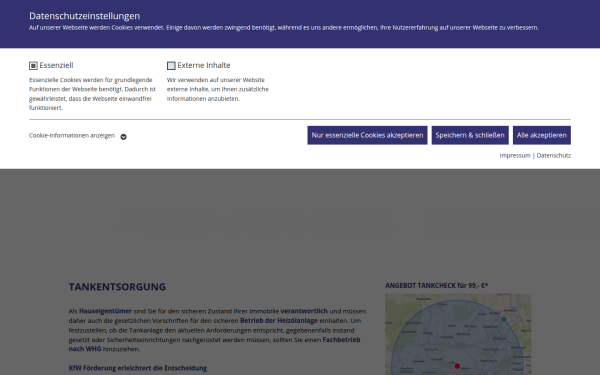The image size is (600, 375).
Task: Click the red marker on the map
Action: point(457,366)
